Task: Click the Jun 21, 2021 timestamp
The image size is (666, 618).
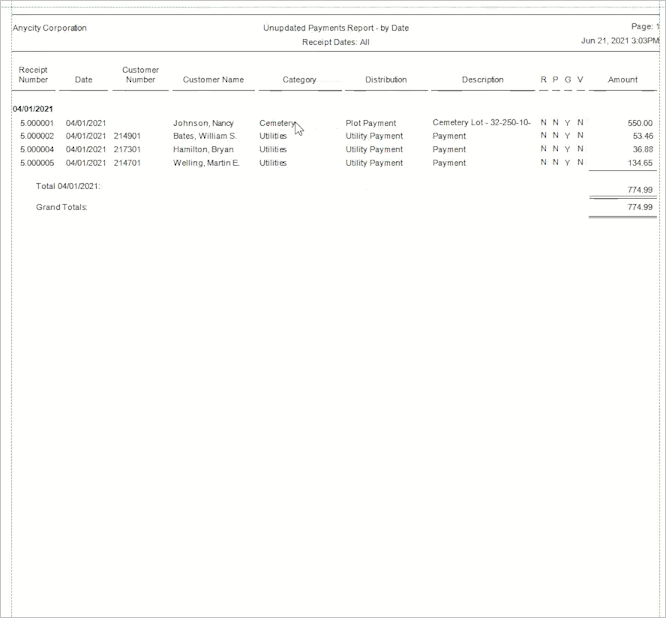Action: tap(619, 41)
